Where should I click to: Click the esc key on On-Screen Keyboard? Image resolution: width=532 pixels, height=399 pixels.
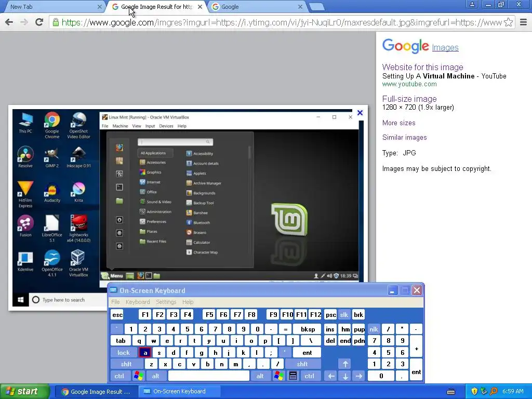tap(117, 315)
